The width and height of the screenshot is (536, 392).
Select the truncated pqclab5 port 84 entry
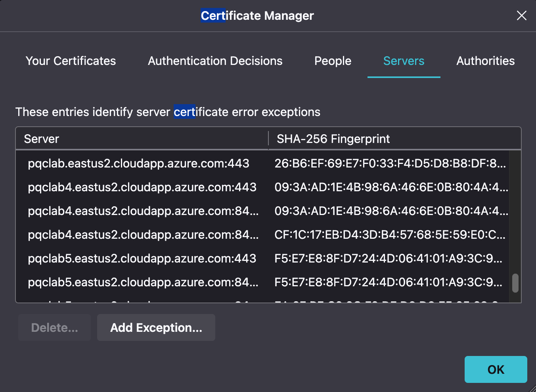tap(143, 282)
